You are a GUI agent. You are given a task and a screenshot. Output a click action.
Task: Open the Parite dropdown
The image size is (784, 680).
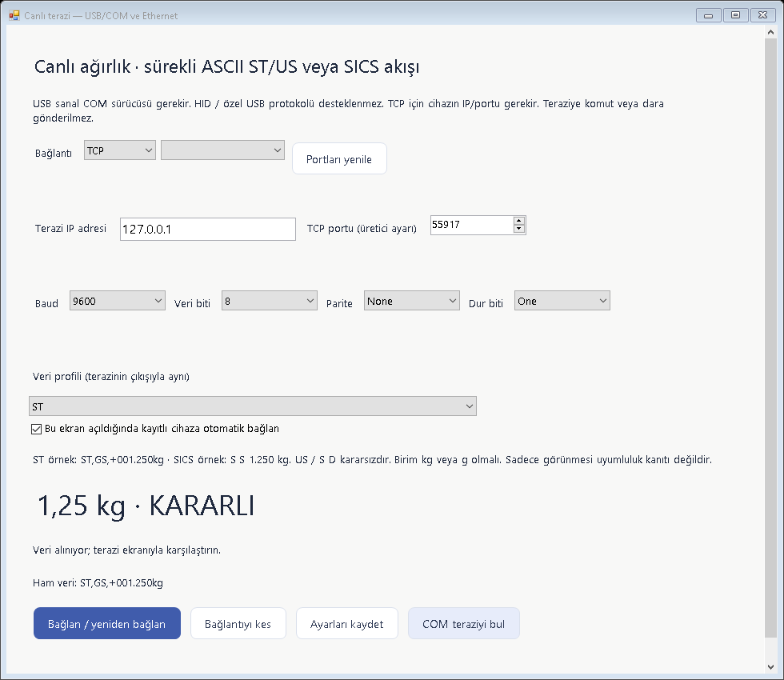411,301
